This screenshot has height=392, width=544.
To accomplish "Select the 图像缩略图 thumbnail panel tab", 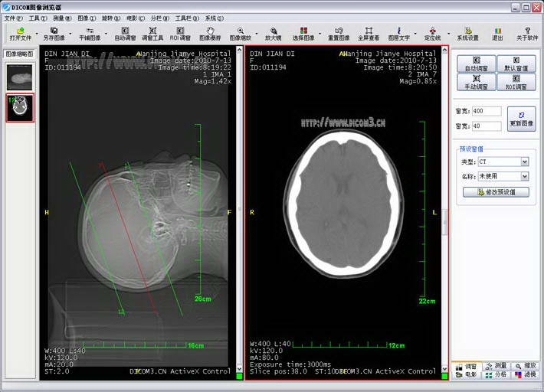I will (x=19, y=54).
